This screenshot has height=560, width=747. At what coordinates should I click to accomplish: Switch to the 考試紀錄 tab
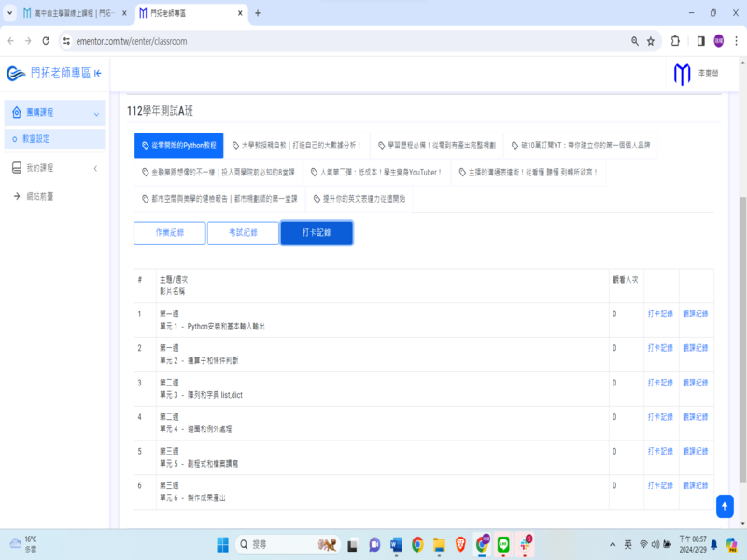click(x=243, y=233)
